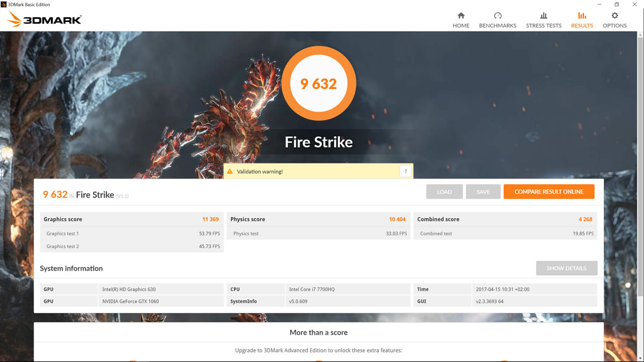Viewport: 644px width, 362px height.
Task: Click System information heading
Action: (71, 268)
